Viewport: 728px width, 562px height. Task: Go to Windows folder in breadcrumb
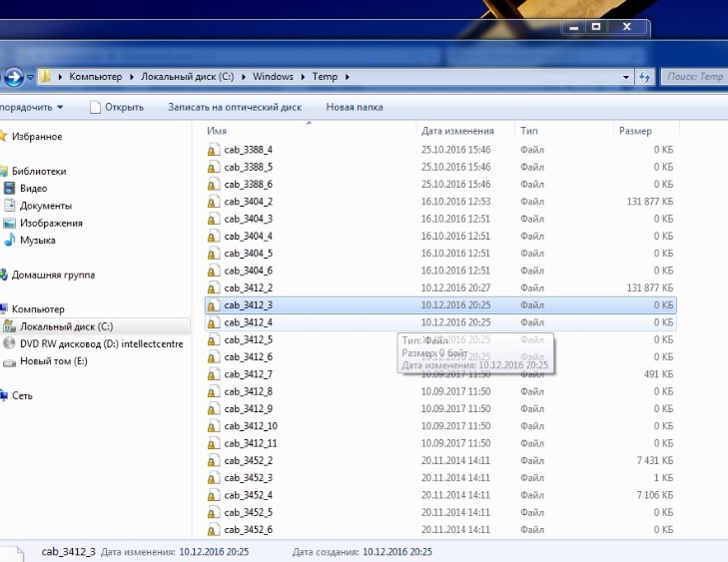pos(273,77)
